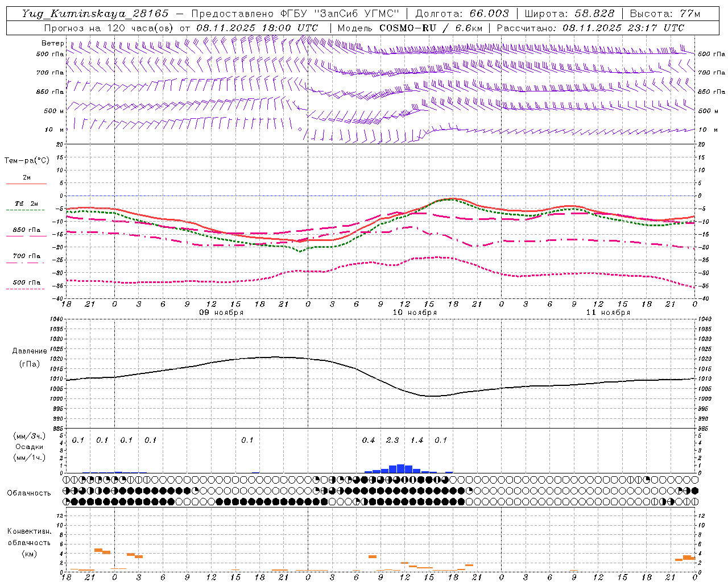Select the 500 гПа temperature legend entry
The width and height of the screenshot is (728, 582).
coord(27,282)
